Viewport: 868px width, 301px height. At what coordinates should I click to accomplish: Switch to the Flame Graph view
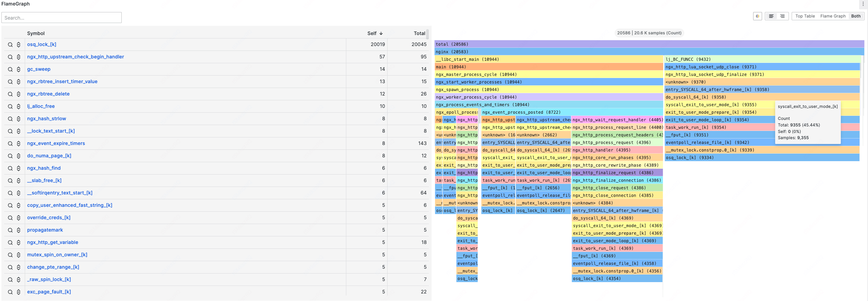click(833, 16)
